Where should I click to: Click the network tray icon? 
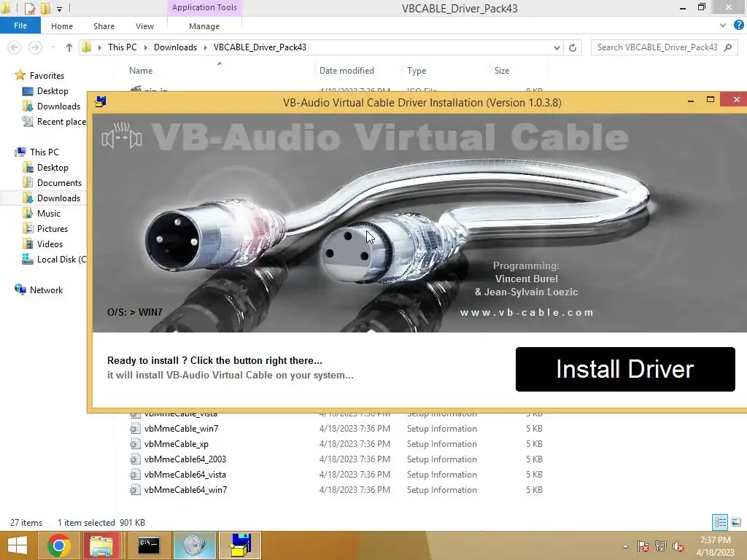(661, 546)
